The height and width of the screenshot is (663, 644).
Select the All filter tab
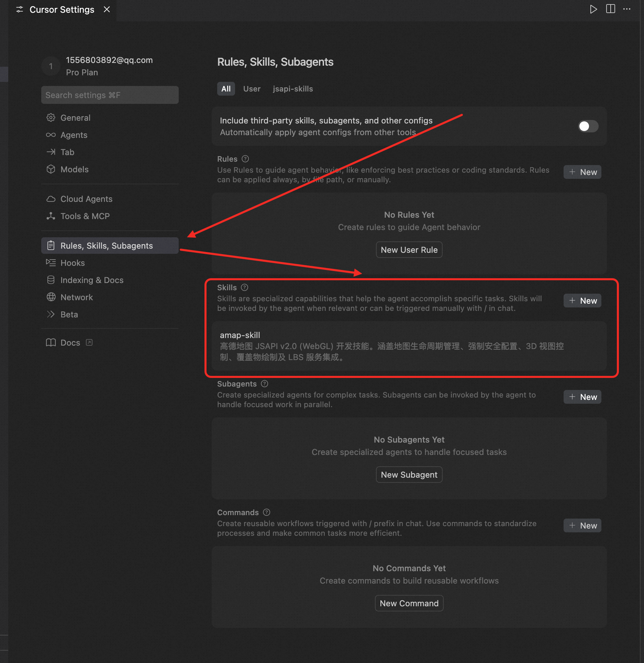226,89
